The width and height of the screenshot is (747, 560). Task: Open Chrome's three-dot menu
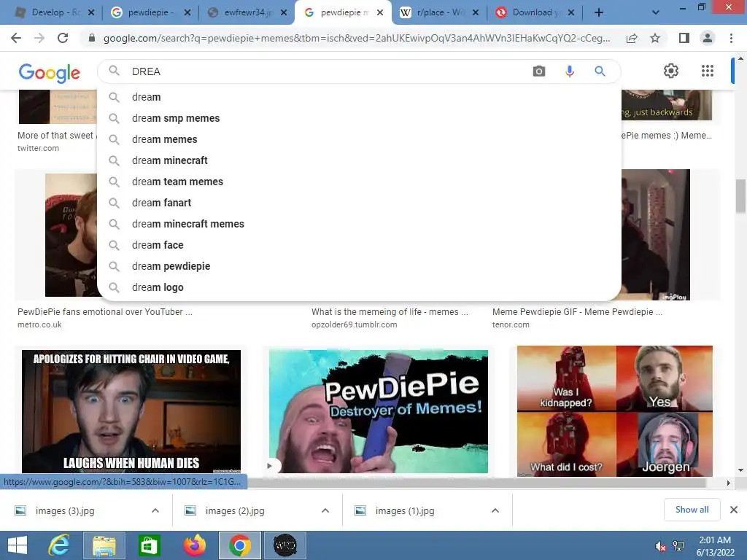(x=731, y=38)
